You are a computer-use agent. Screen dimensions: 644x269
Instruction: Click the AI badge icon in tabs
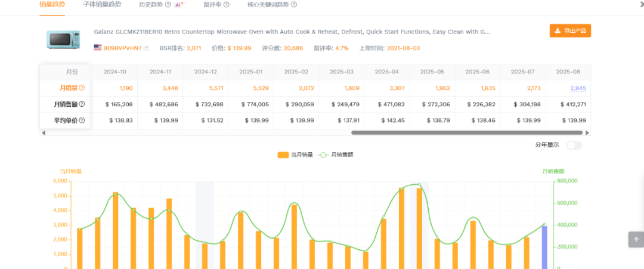point(179,5)
